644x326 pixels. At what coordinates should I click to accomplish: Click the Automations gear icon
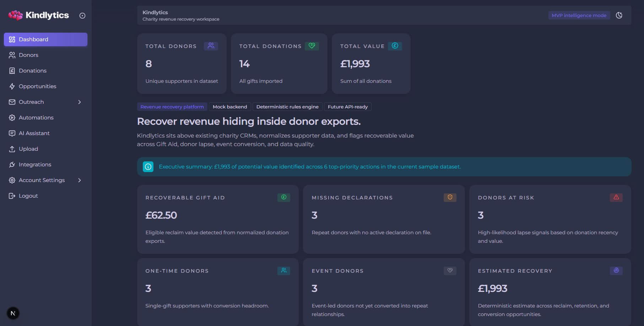(x=12, y=118)
